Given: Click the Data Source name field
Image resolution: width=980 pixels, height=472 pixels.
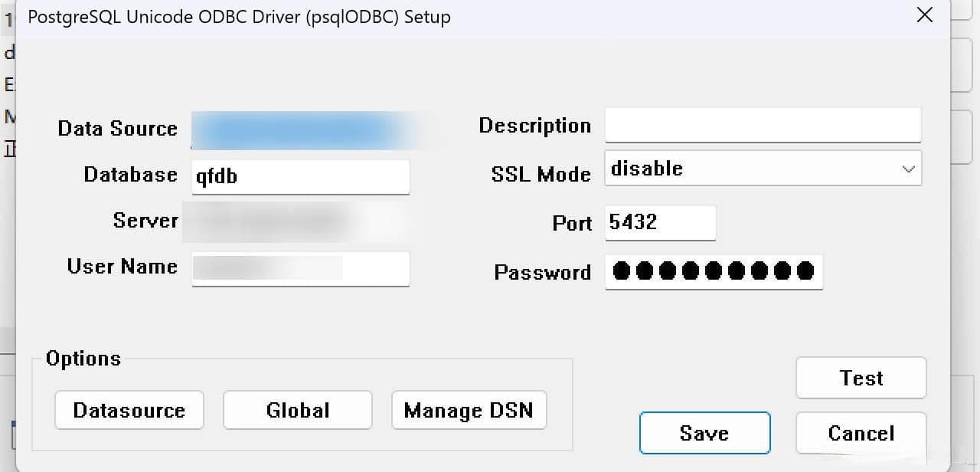Looking at the screenshot, I should (x=300, y=130).
